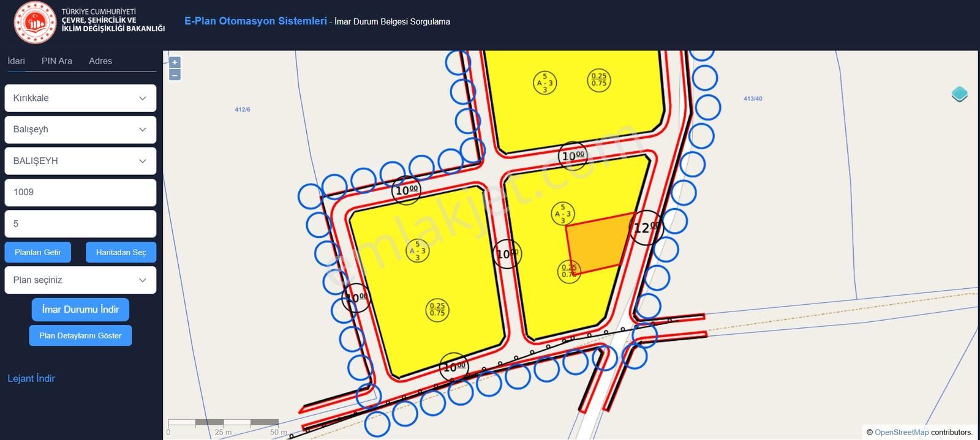Open the Lejant İndir link
The height and width of the screenshot is (440, 980).
(31, 378)
